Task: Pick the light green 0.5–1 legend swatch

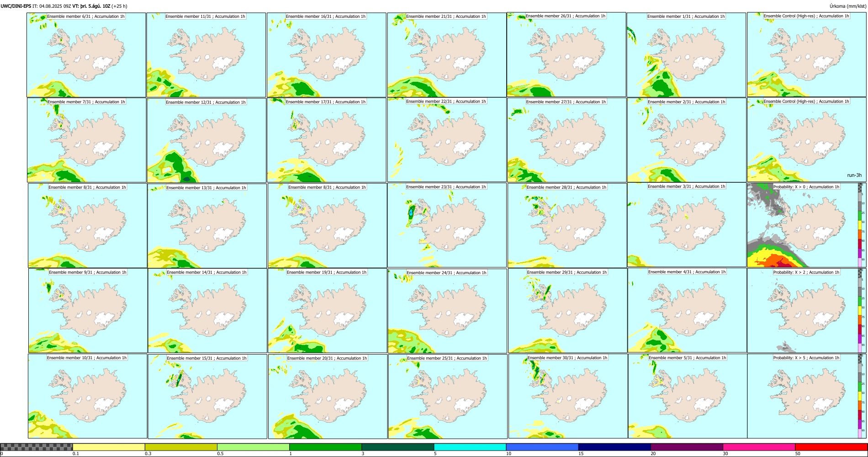Action: pyautogui.click(x=253, y=447)
